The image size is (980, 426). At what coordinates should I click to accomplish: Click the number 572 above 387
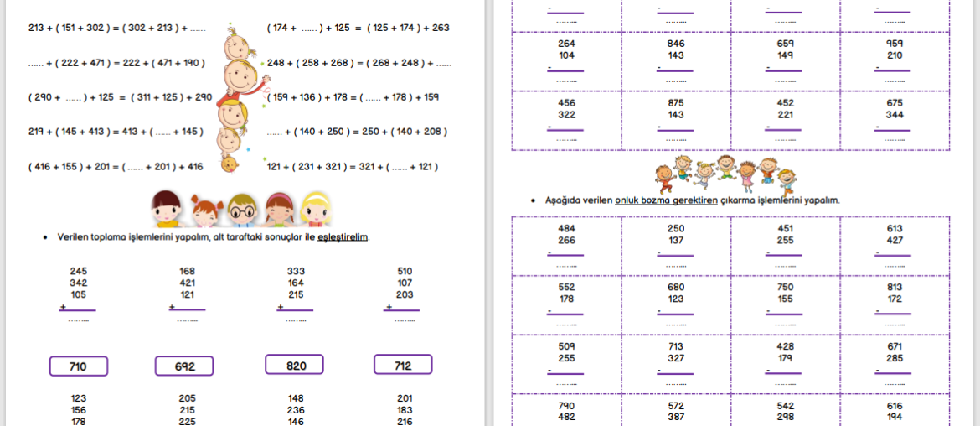click(x=676, y=405)
